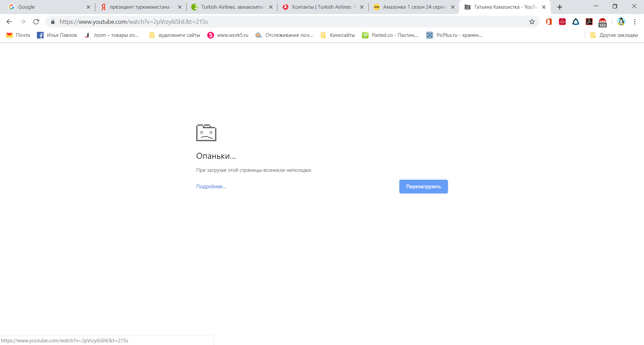
Task: Close the Татьяна Камазистка tab
Action: tap(544, 7)
